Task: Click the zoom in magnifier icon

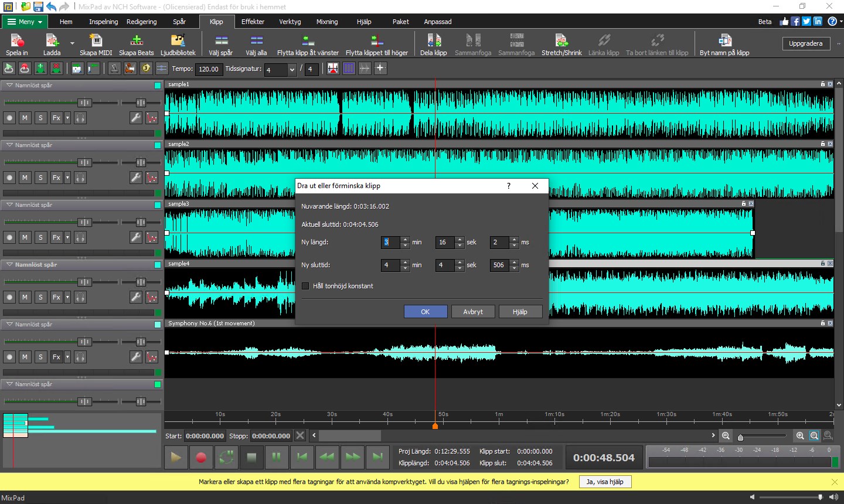Action: pos(800,435)
